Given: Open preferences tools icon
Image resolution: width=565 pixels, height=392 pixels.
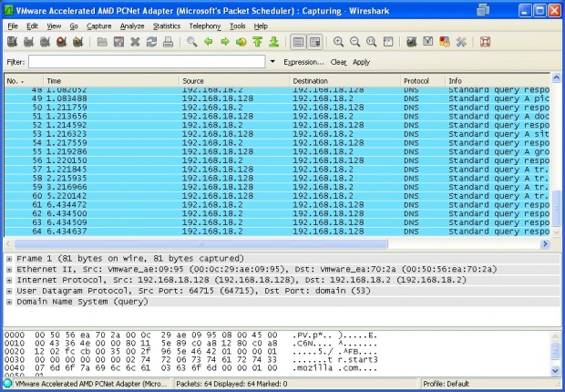Looking at the screenshot, I should tap(461, 42).
